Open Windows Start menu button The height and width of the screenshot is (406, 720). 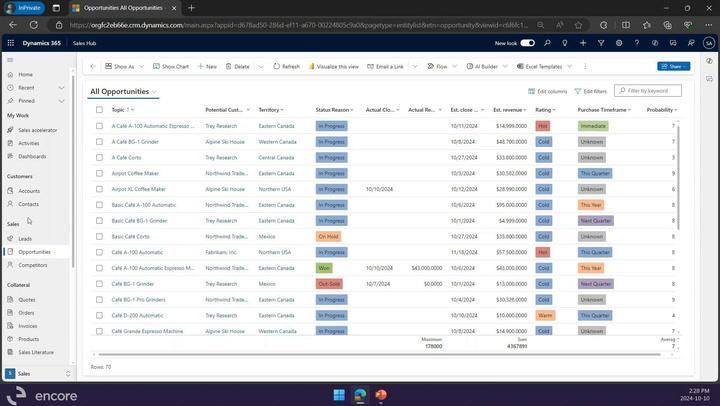click(x=339, y=395)
